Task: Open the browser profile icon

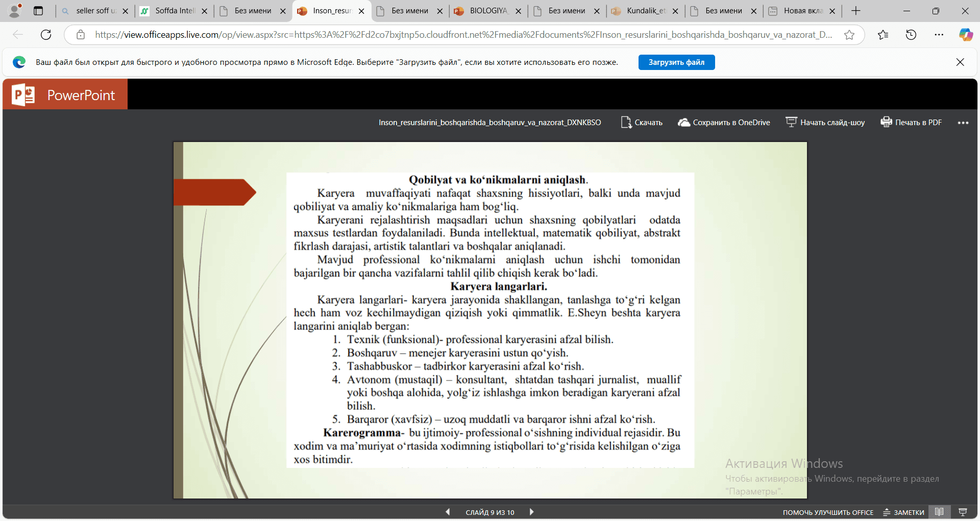Action: [15, 10]
